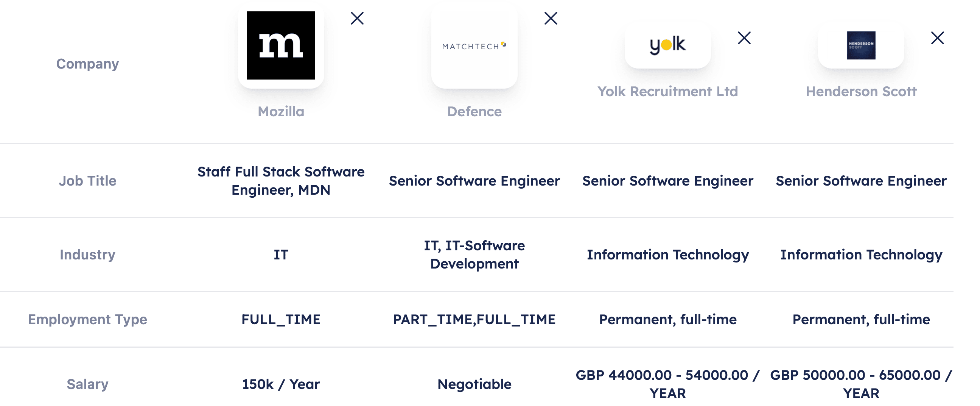Select the PART_TIME,FULL_TIME employment type cell
Screen dimensions: 980x406
point(474,319)
